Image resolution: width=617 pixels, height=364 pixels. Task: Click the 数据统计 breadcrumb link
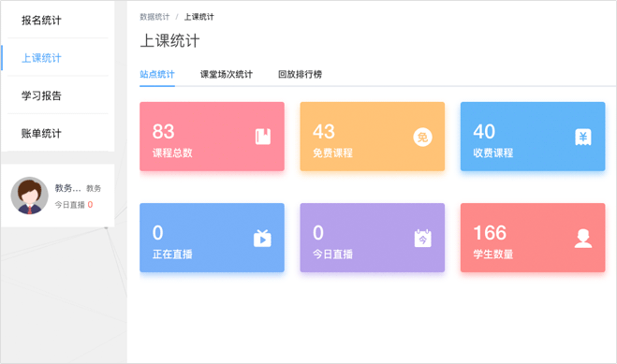[x=154, y=17]
